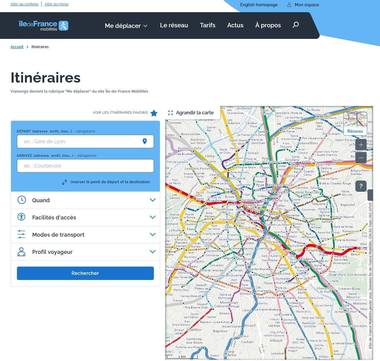
Task: Click the dark side tab on map edge
Action: coord(370,195)
